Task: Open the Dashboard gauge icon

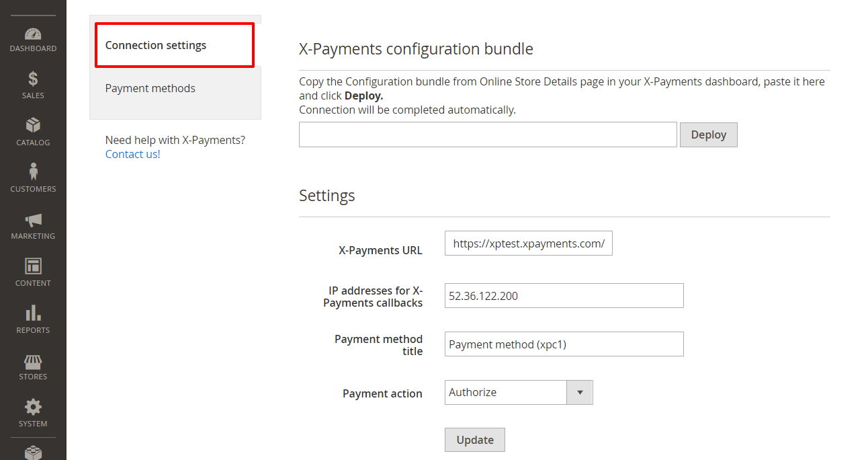Action: click(33, 34)
